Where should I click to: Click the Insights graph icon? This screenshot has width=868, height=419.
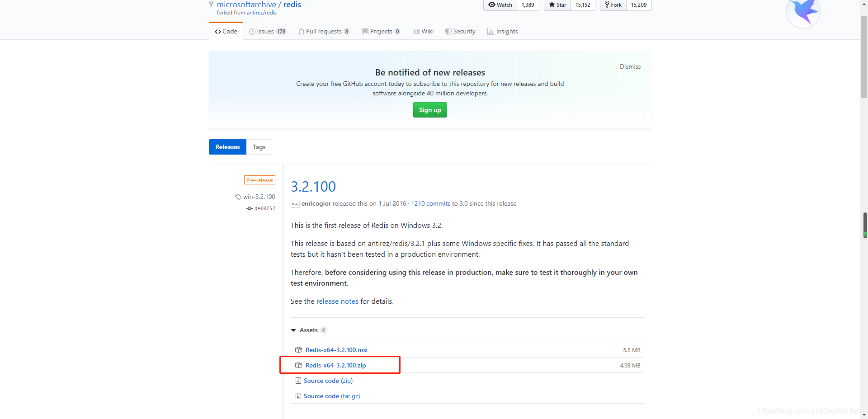(x=491, y=32)
